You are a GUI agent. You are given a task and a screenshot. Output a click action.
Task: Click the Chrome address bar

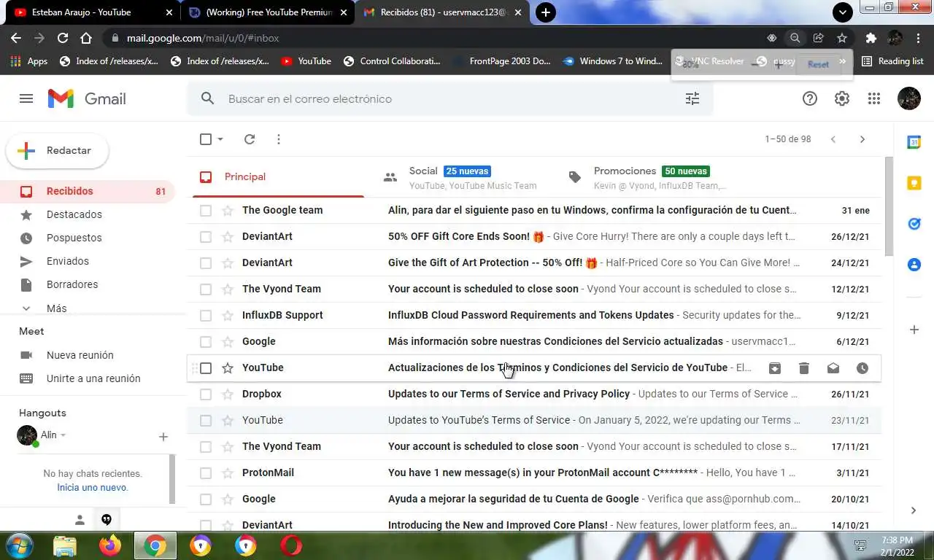coord(438,38)
